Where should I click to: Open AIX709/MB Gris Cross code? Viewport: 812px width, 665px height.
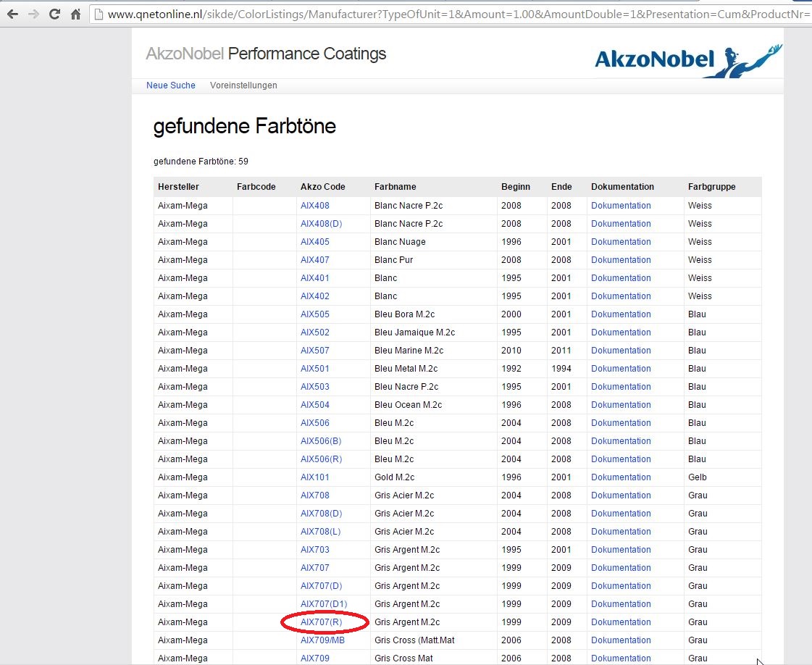click(322, 640)
